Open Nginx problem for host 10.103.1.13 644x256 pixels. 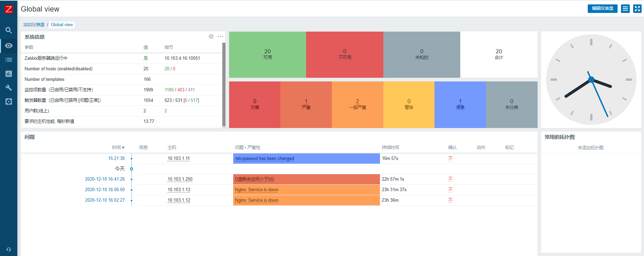coord(257,190)
